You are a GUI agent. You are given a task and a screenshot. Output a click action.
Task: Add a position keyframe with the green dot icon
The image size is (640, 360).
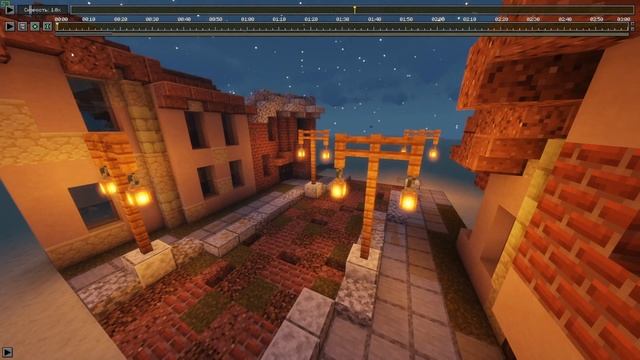coord(35,27)
